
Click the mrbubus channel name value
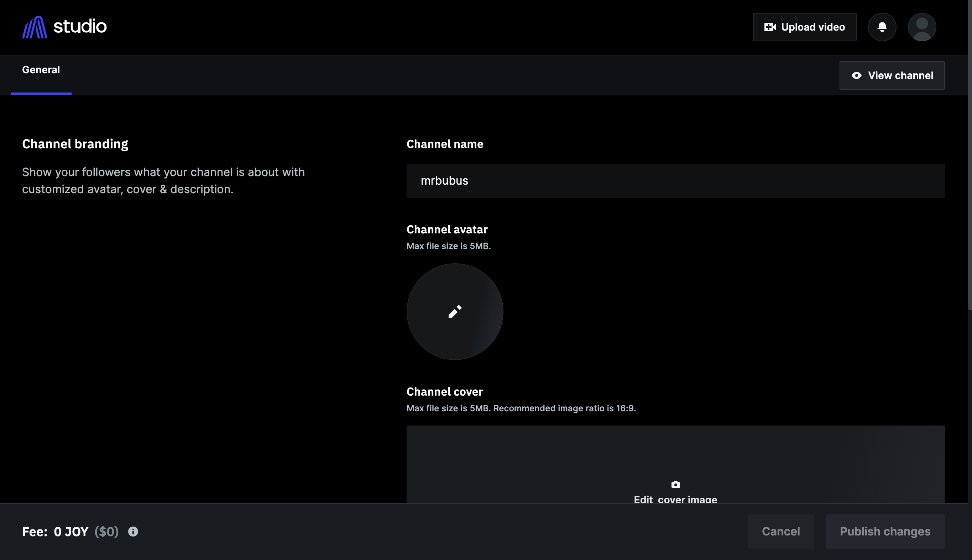(x=444, y=180)
